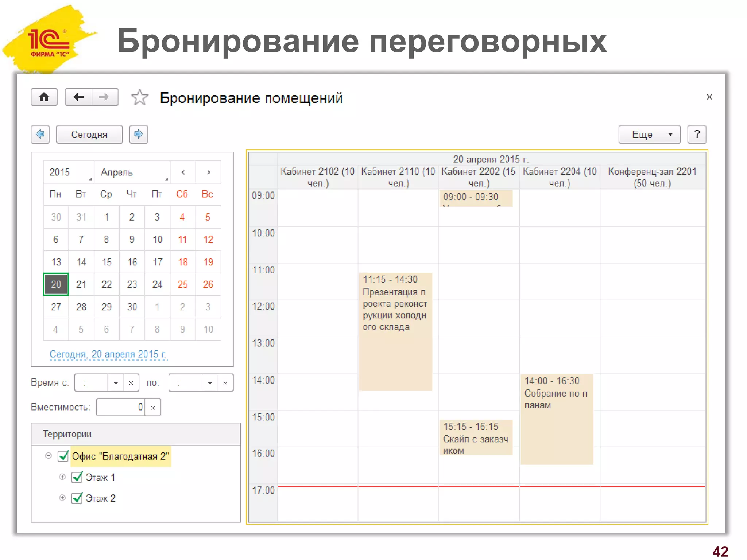747x560 pixels.
Task: Click the Сегодня button
Action: (x=89, y=134)
